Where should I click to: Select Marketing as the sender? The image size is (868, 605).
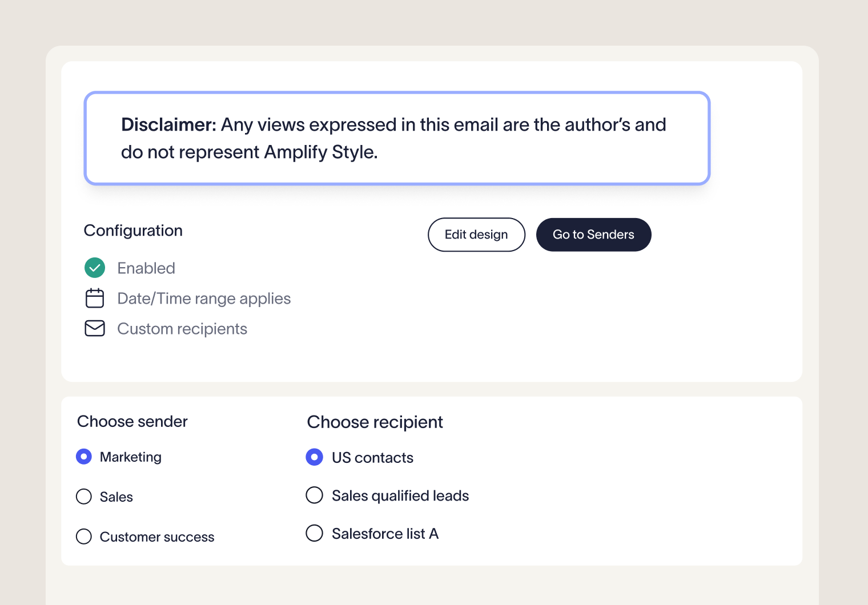84,457
